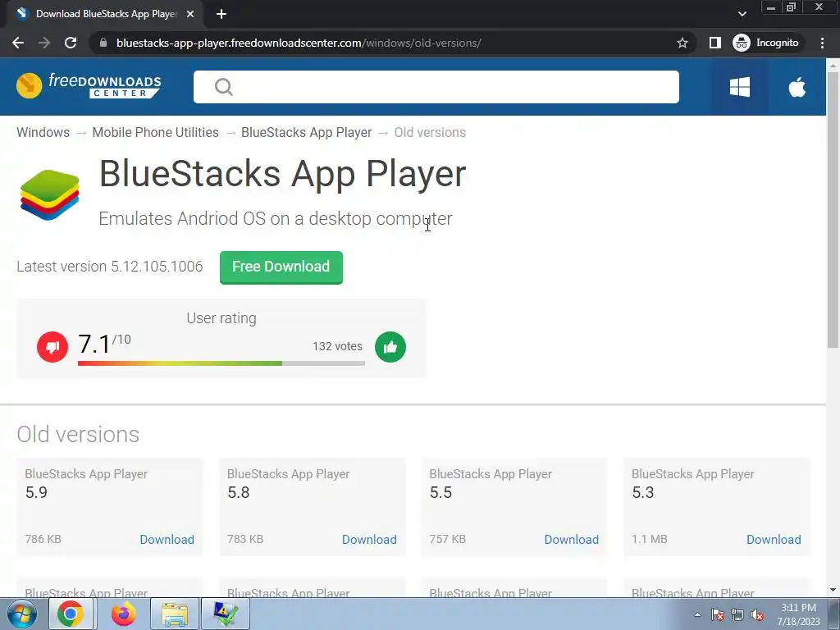Open the tab search chevron
840x630 pixels.
coord(742,14)
